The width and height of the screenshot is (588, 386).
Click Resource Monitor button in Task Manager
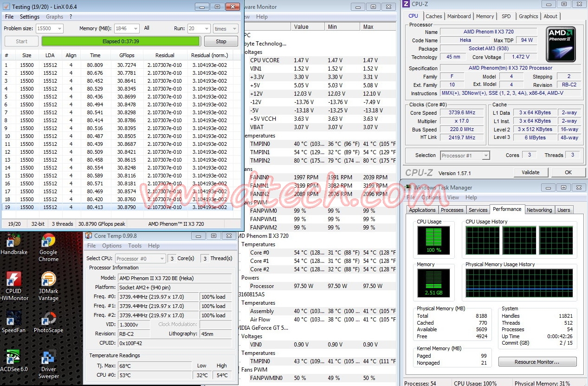pyautogui.click(x=537, y=362)
